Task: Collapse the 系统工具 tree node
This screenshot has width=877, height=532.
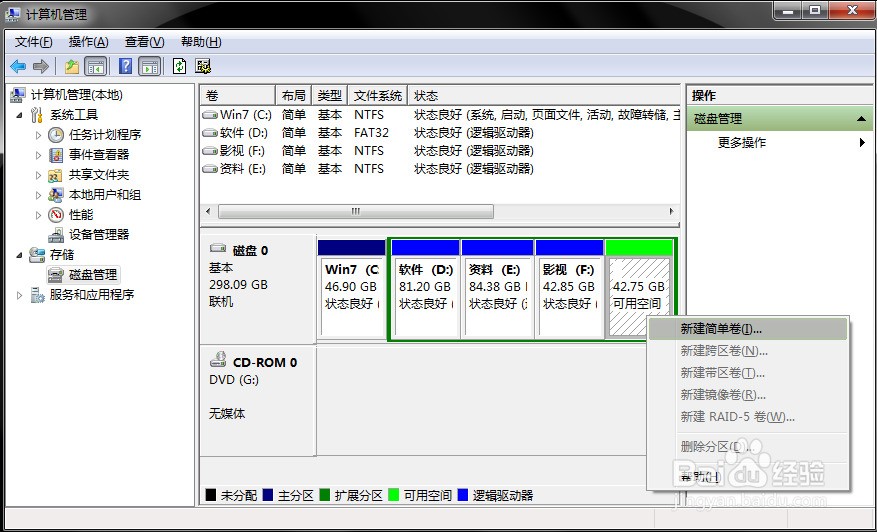Action: click(x=21, y=115)
